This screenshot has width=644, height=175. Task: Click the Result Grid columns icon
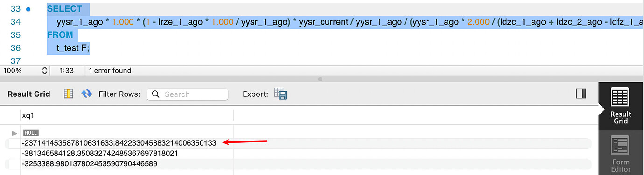coord(69,94)
